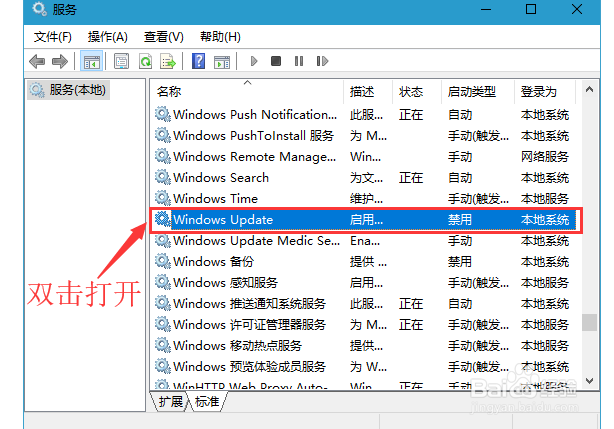Click 自动 startup type of Windows Push Notification
The image size is (614, 429).
(x=460, y=115)
